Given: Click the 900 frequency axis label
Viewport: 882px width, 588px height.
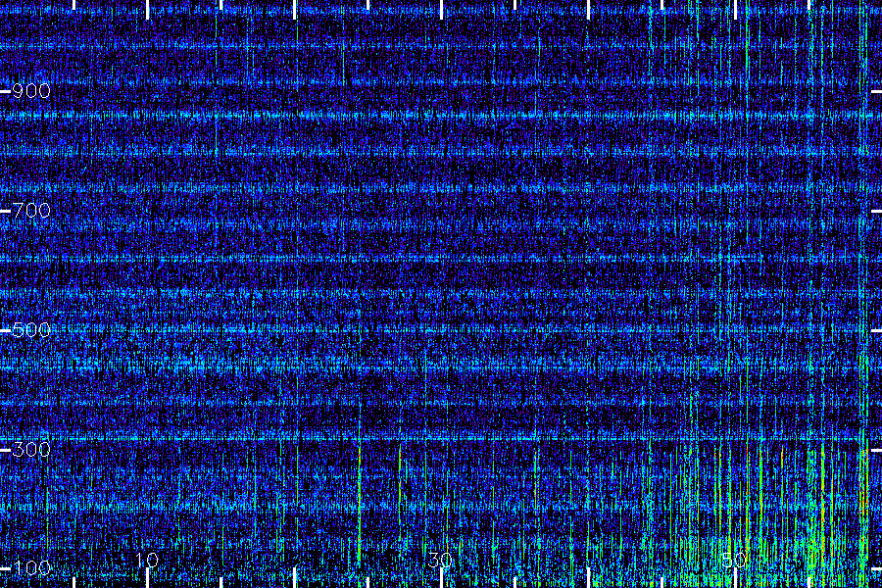Looking at the screenshot, I should 31,91.
